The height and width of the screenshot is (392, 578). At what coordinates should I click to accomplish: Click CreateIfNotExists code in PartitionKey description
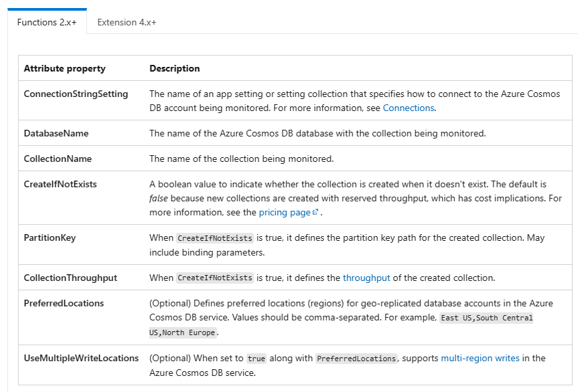click(x=214, y=238)
